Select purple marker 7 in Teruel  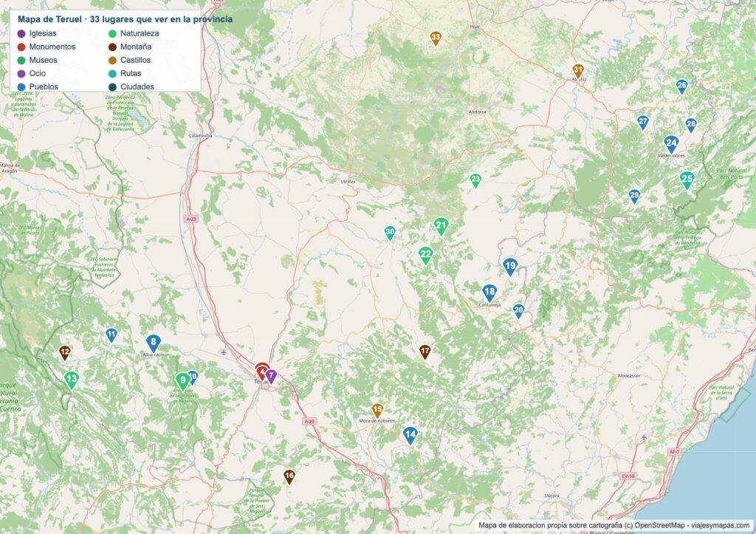pos(272,376)
